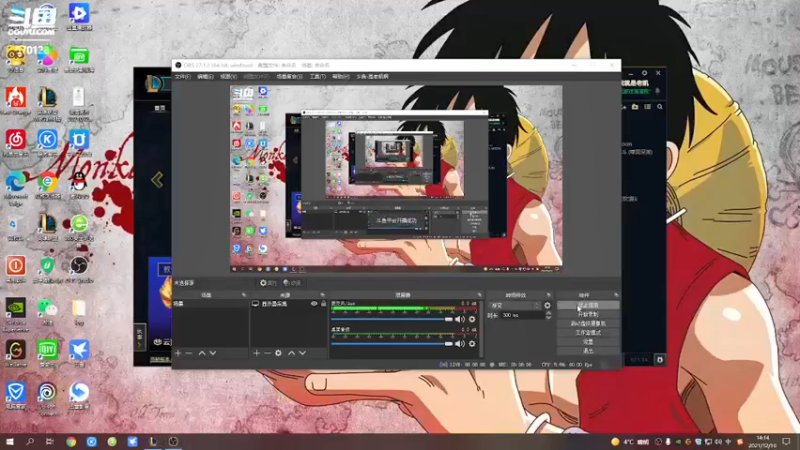Open Settings from the Controls panel
Viewport: 800px width, 450px height.
click(588, 342)
